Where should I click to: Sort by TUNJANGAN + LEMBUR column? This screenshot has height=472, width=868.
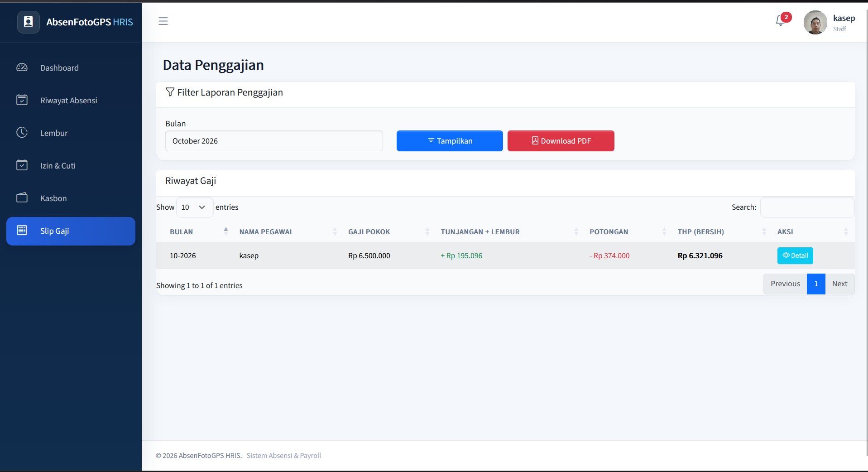509,231
